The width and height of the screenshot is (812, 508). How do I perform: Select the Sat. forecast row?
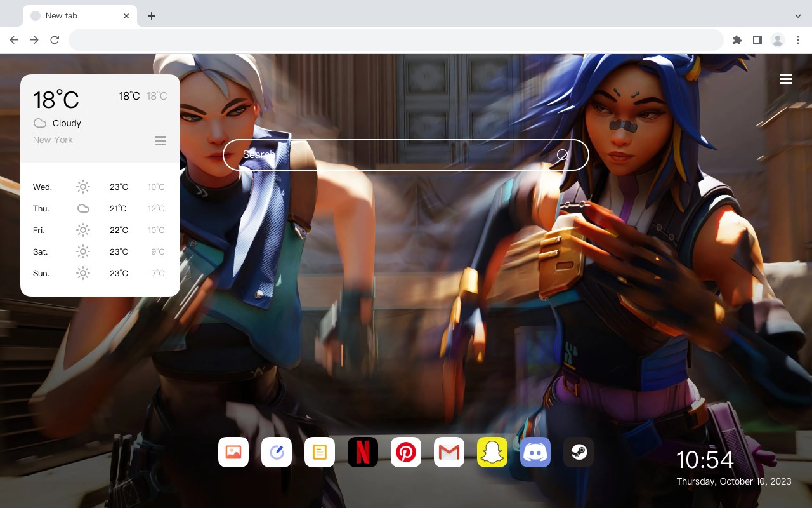tap(100, 251)
